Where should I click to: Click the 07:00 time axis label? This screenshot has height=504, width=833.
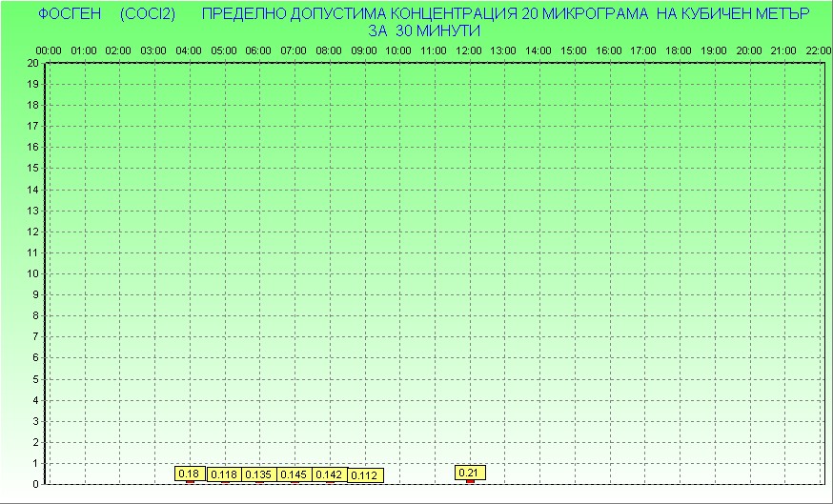[294, 51]
